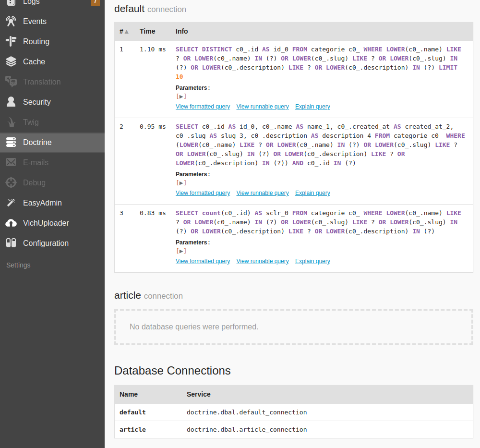Screen dimensions: 480x448
Task: View formatted query for the first query
Action: click(x=203, y=106)
